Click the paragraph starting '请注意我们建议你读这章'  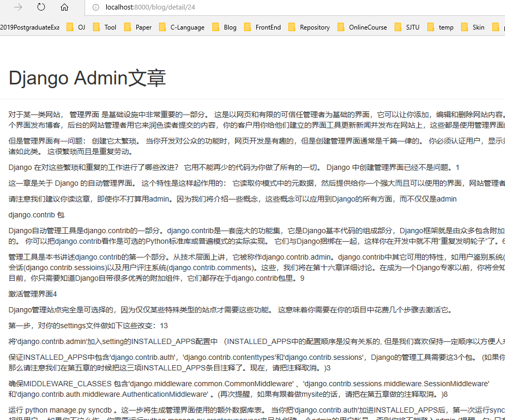tap(232, 199)
